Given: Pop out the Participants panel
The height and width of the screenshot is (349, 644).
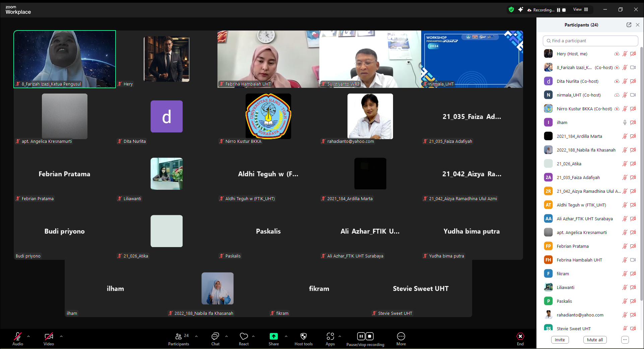Looking at the screenshot, I should [629, 25].
